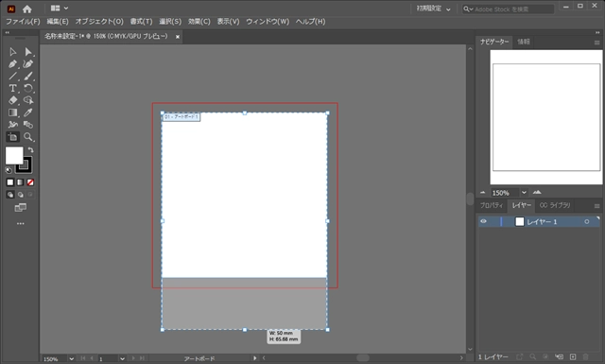
Task: Click target circle of レイヤー 1
Action: pyautogui.click(x=586, y=221)
